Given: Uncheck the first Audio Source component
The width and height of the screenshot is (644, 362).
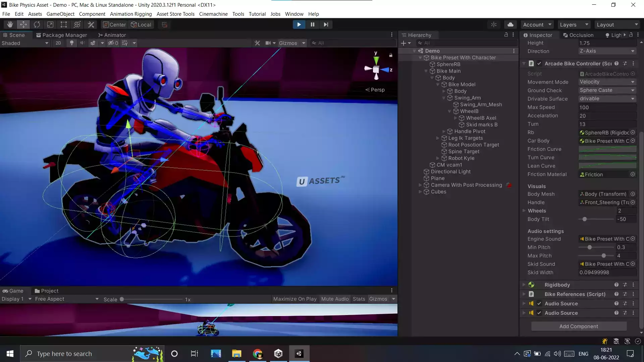Looking at the screenshot, I should [539, 303].
